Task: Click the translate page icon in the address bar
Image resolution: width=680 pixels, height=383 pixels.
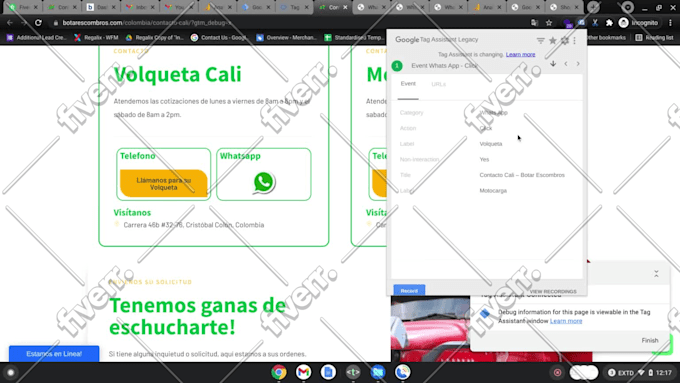Action: [535, 23]
